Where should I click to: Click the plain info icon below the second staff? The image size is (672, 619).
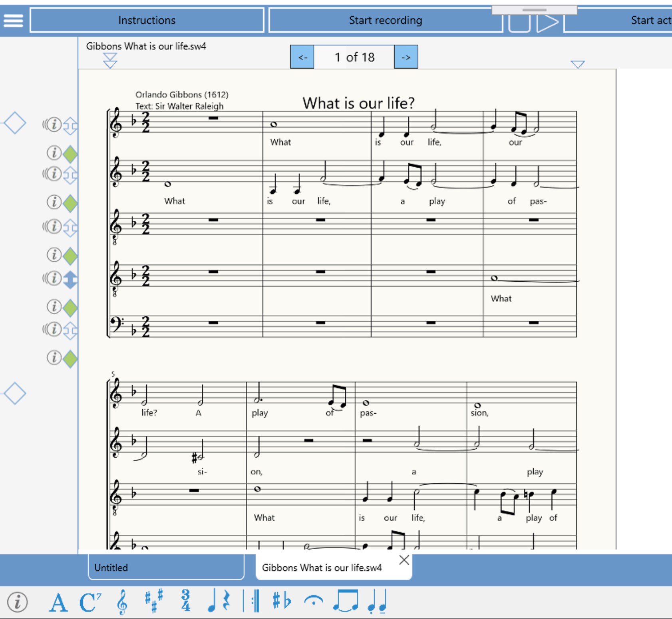(54, 202)
